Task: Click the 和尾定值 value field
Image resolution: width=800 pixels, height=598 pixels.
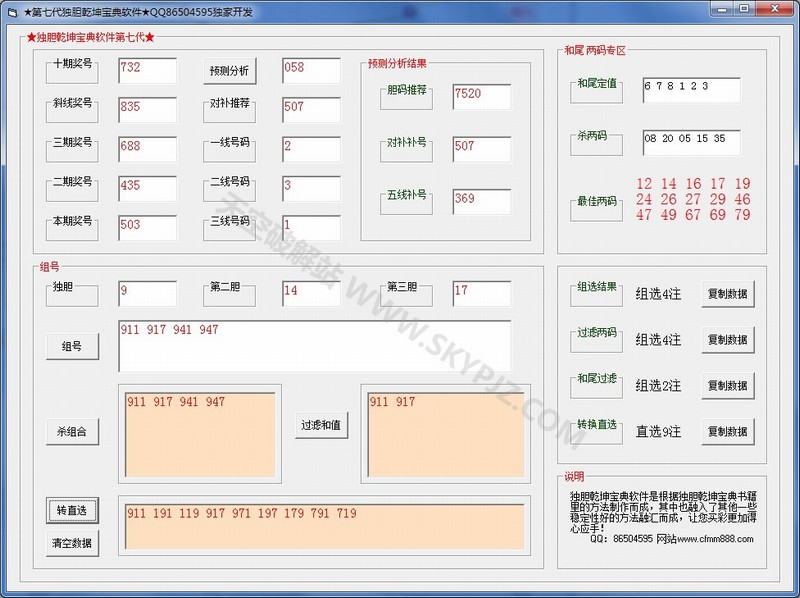Action: click(x=693, y=88)
